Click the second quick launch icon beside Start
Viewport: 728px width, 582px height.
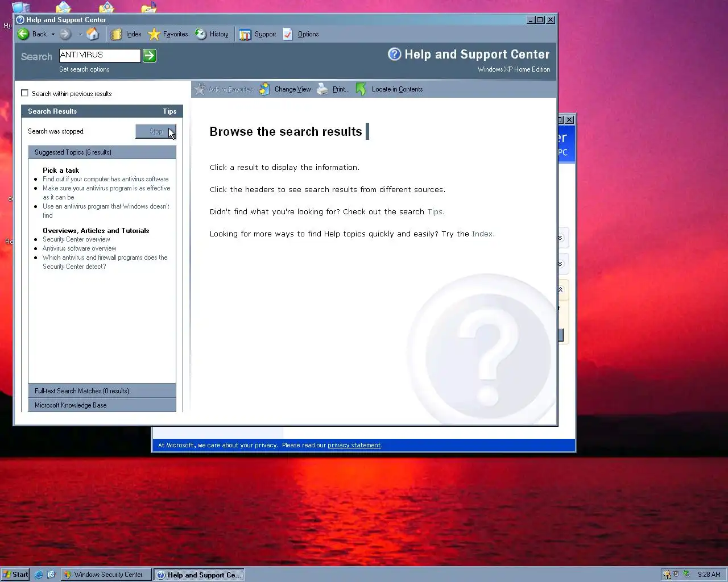[51, 575]
